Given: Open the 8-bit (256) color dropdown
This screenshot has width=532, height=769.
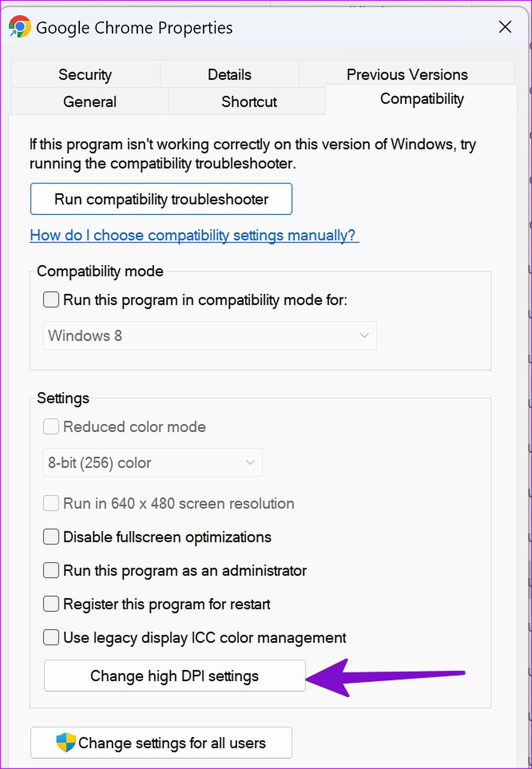Looking at the screenshot, I should click(153, 462).
